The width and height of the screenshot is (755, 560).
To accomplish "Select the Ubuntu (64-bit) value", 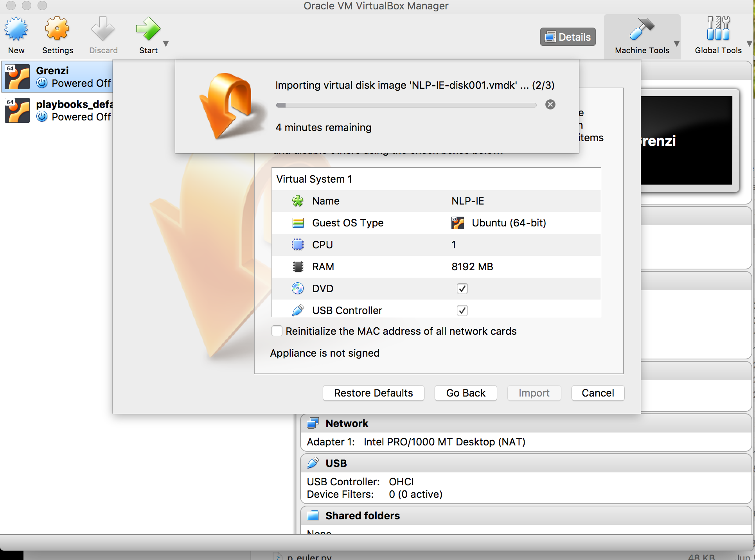I will 509,223.
